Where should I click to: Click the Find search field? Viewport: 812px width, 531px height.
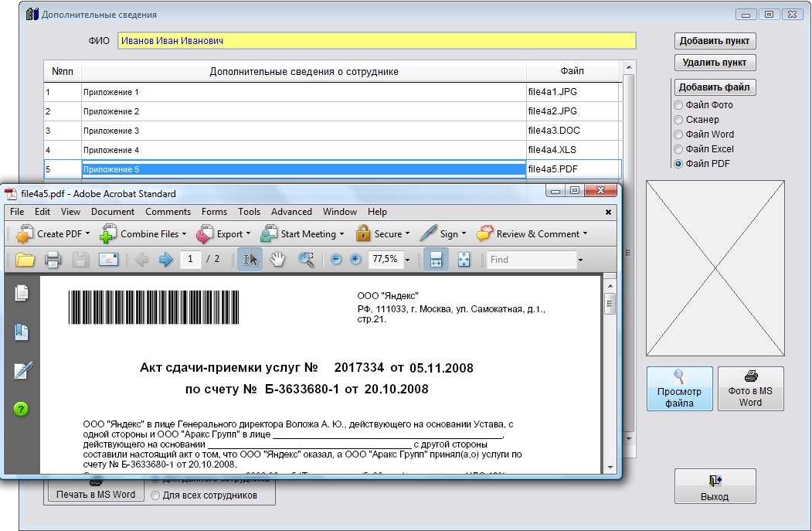coord(531,260)
